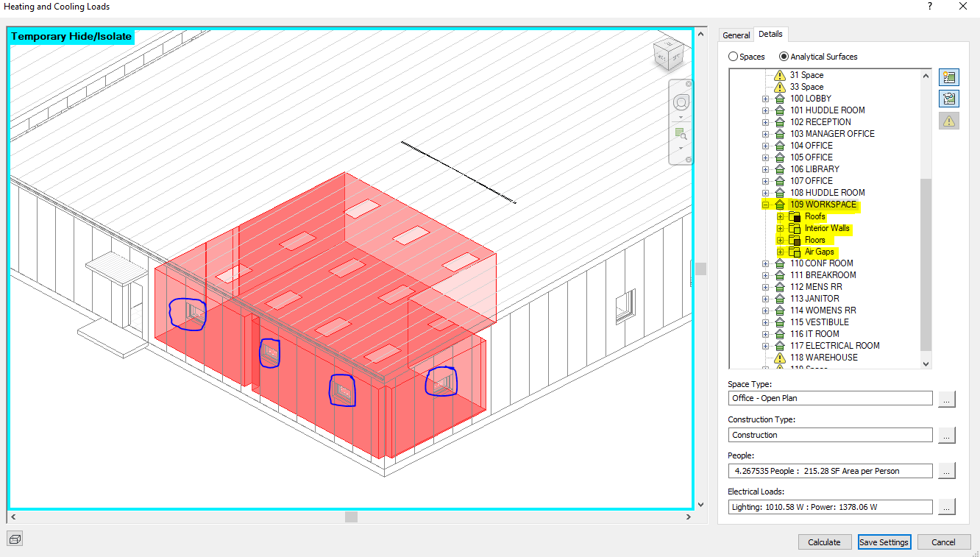Collapse the 109 WORKSPACE node

(x=765, y=205)
